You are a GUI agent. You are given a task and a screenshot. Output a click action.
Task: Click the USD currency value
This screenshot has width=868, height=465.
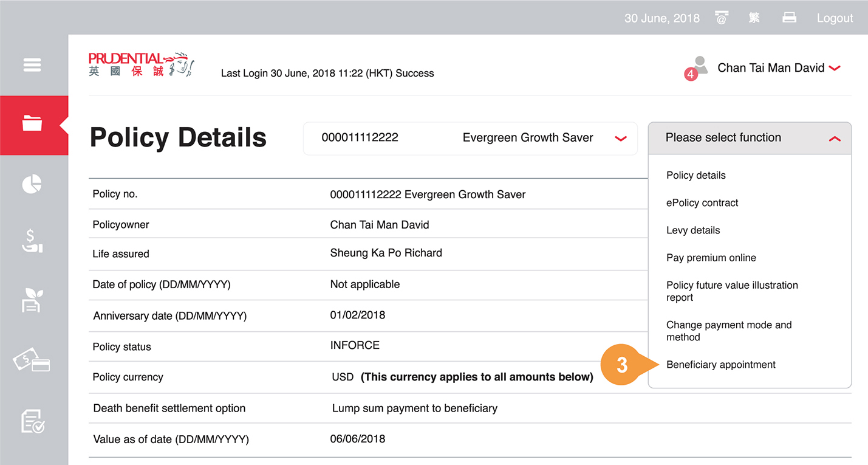(x=343, y=377)
